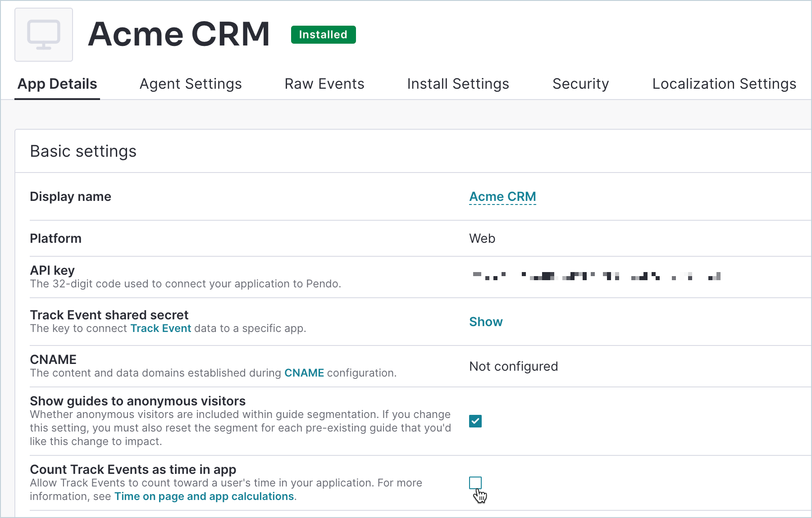The height and width of the screenshot is (518, 812).
Task: Click the 'Web' platform value
Action: (x=482, y=238)
